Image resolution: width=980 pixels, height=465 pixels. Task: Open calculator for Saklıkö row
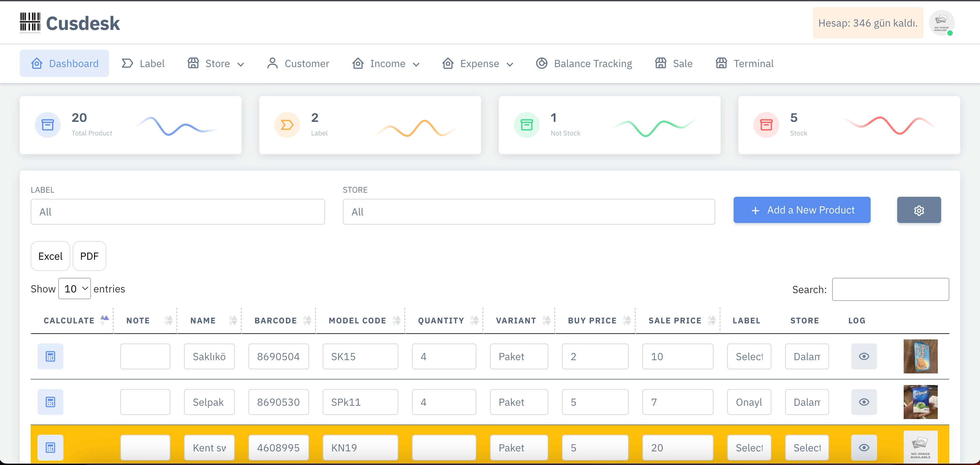[50, 356]
